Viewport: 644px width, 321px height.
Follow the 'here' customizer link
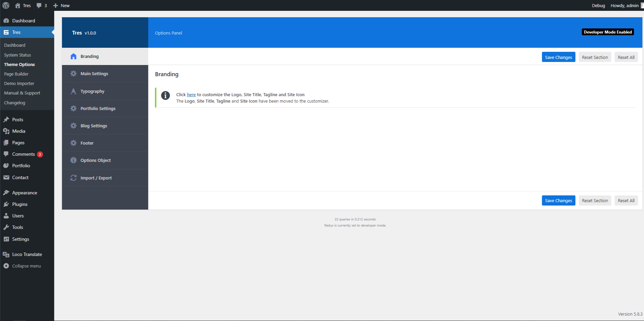[x=191, y=95]
